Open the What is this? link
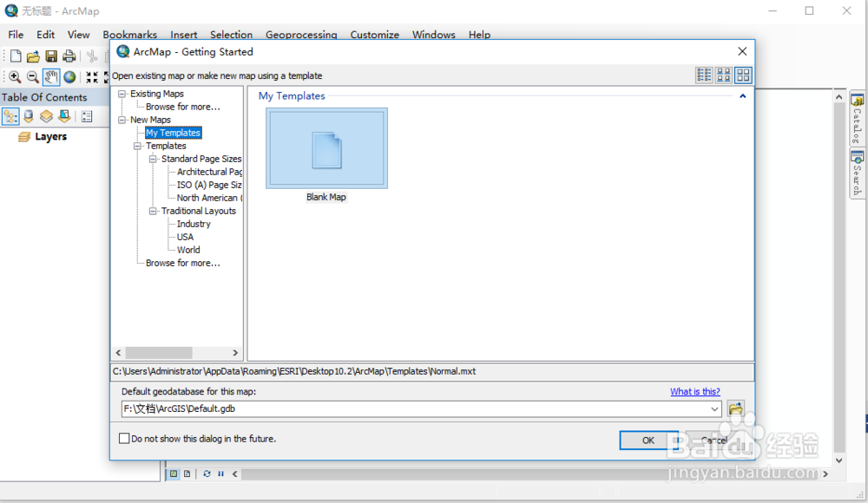Screen dimensions: 868x503 694,391
